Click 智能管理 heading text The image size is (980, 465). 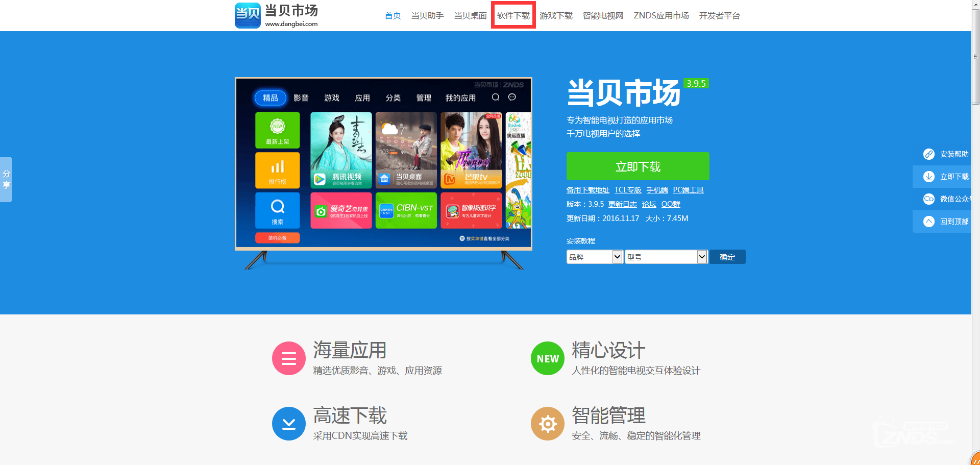pos(608,415)
